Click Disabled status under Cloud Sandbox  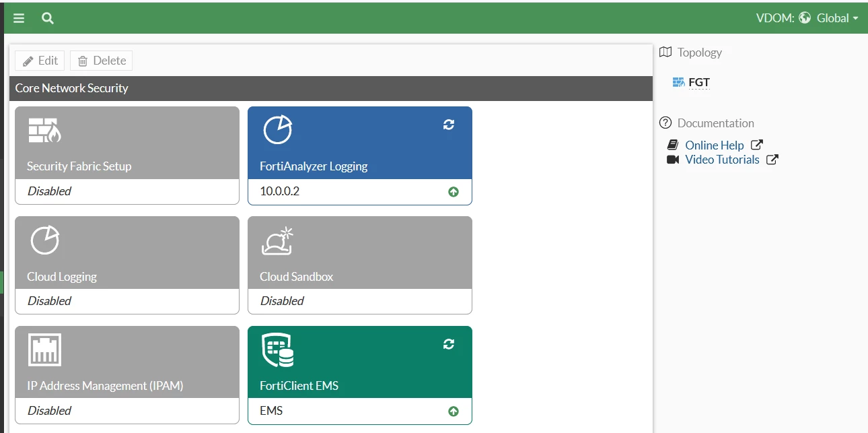[x=282, y=301]
